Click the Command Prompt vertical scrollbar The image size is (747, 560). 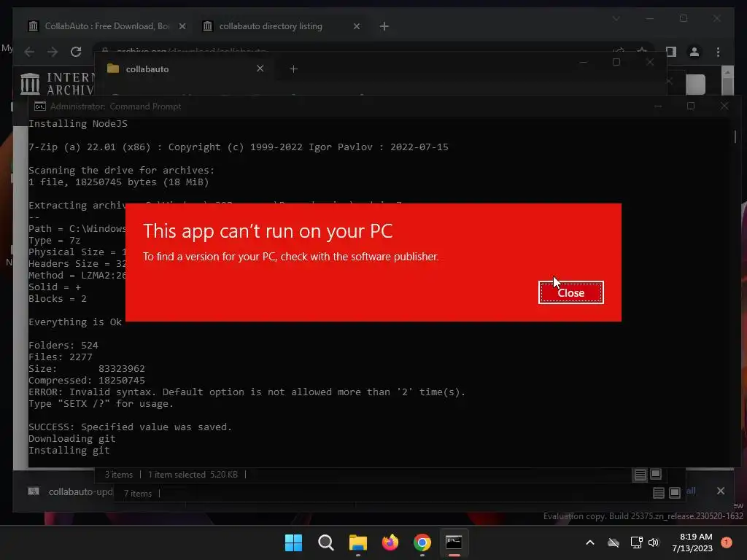[735, 137]
